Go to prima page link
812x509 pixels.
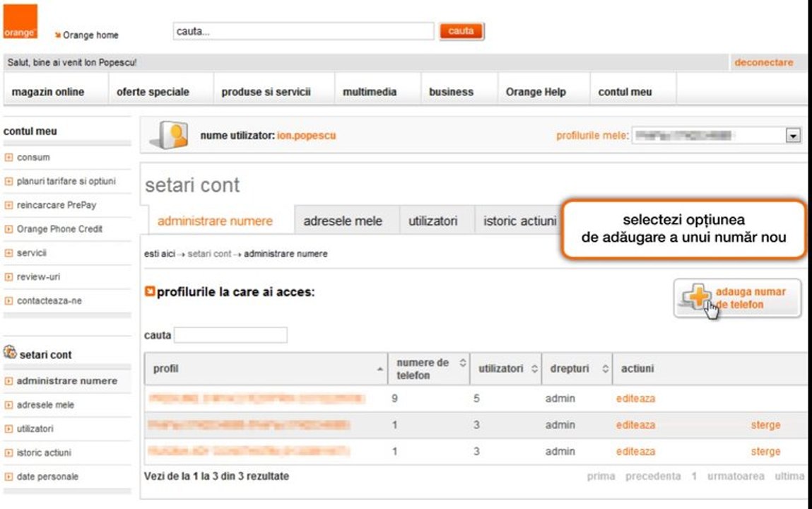coord(601,476)
